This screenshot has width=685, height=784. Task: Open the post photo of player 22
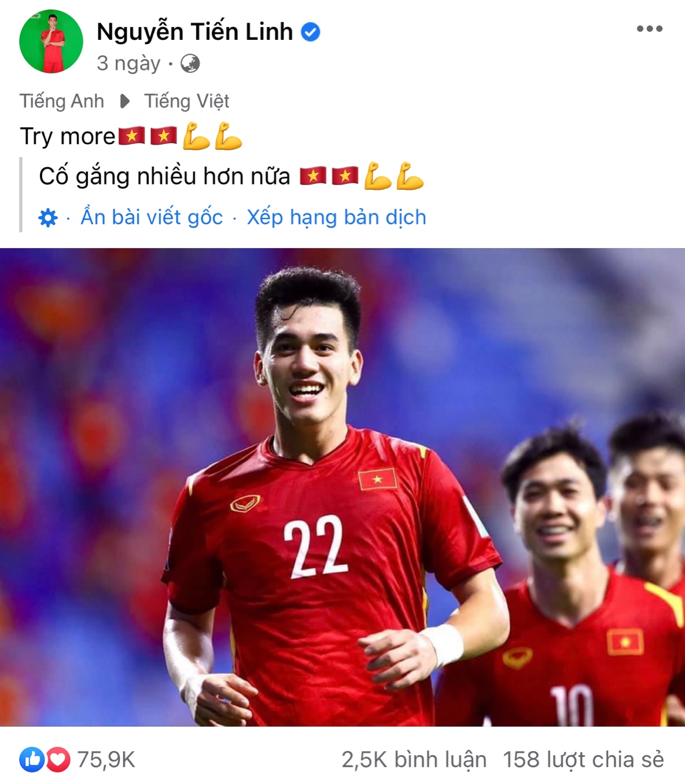coord(342,487)
